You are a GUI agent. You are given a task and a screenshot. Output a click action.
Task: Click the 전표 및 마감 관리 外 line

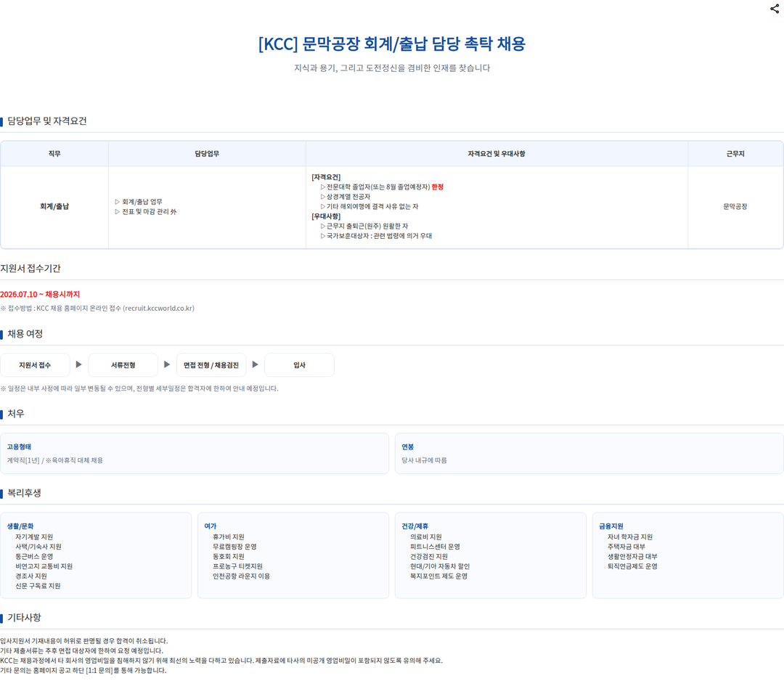coord(145,211)
